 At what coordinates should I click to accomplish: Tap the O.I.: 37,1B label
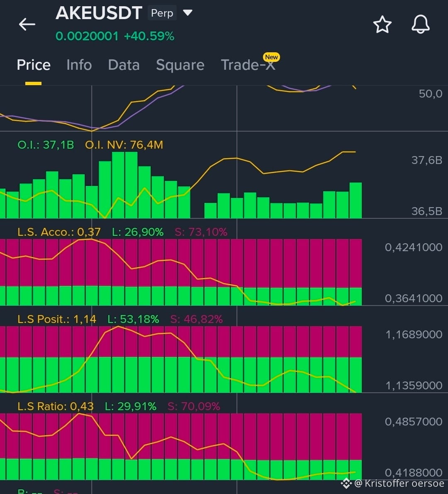(46, 145)
